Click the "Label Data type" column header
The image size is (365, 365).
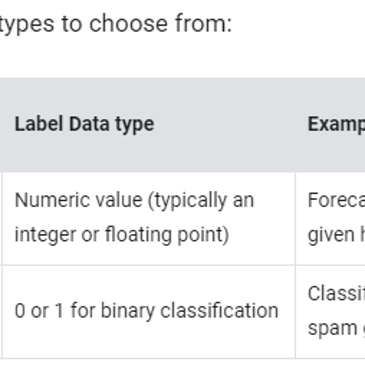[x=84, y=124]
